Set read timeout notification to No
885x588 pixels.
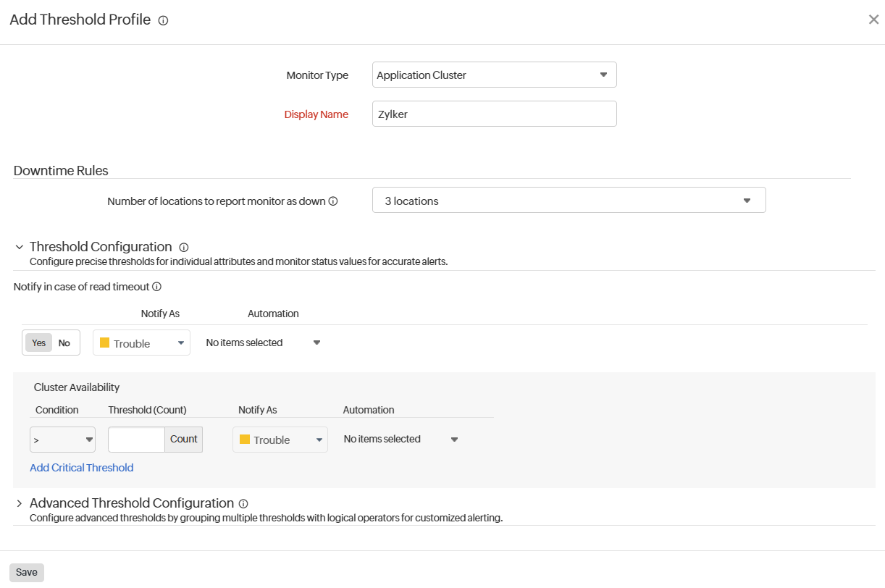pos(64,342)
